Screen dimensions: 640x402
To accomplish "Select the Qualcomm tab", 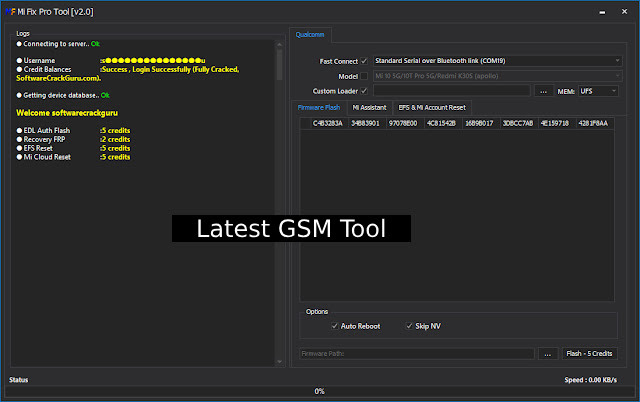I will 310,35.
